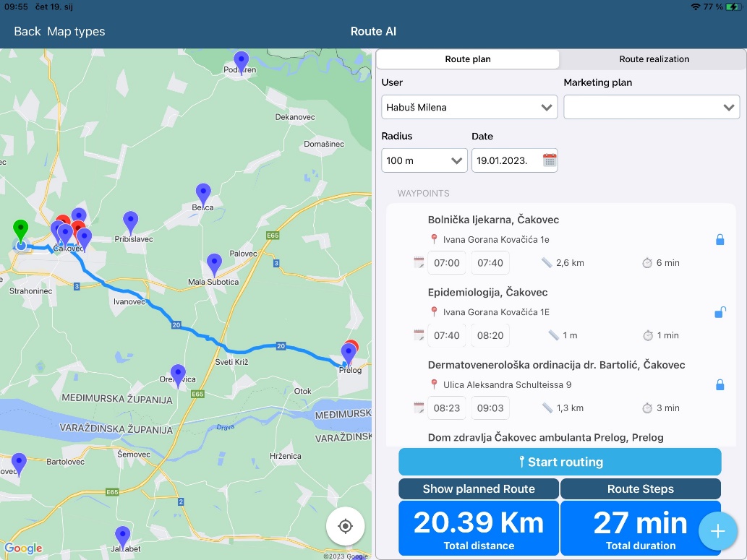This screenshot has height=560, width=747.
Task: Tap the green start marker on map
Action: [x=20, y=231]
